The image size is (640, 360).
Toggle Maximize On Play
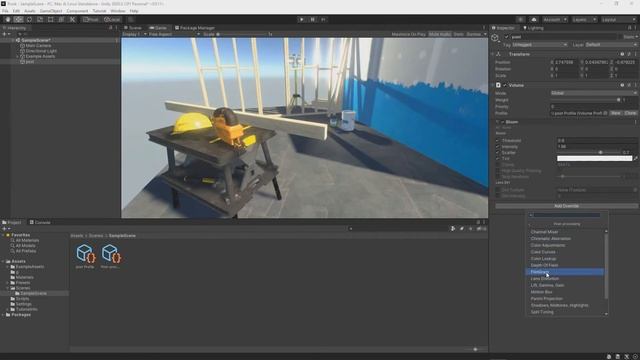tap(409, 34)
